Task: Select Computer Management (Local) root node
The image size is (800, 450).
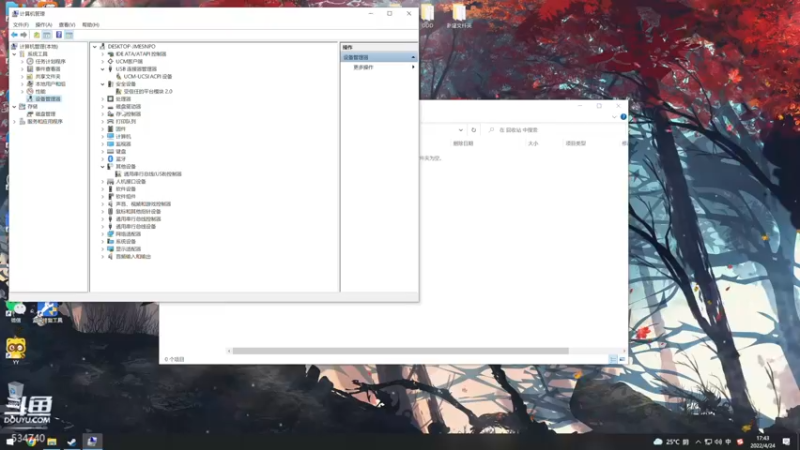Action: [39, 46]
